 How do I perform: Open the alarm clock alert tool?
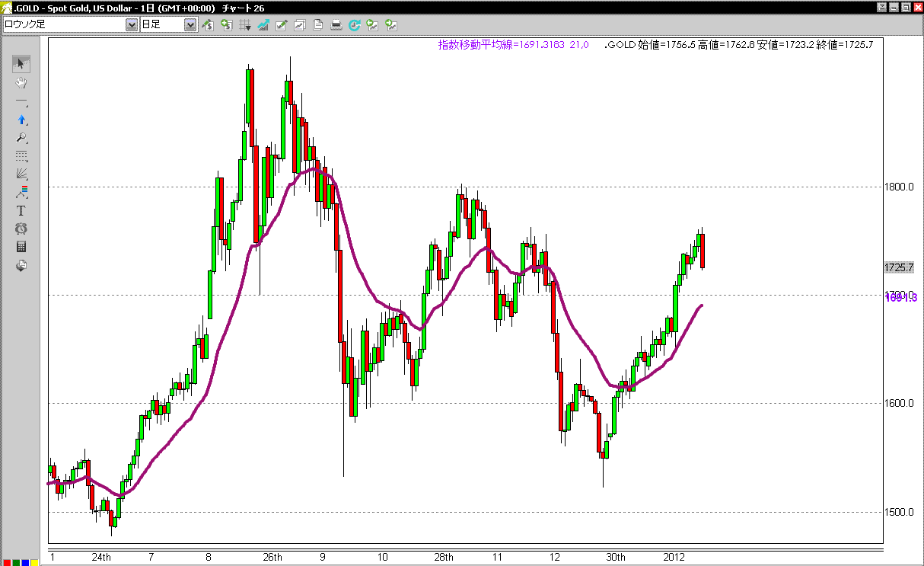coord(21,229)
